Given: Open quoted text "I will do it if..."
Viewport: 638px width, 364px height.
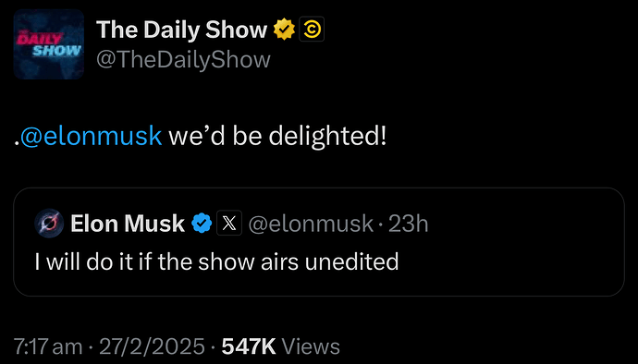Looking at the screenshot, I should click(x=216, y=261).
